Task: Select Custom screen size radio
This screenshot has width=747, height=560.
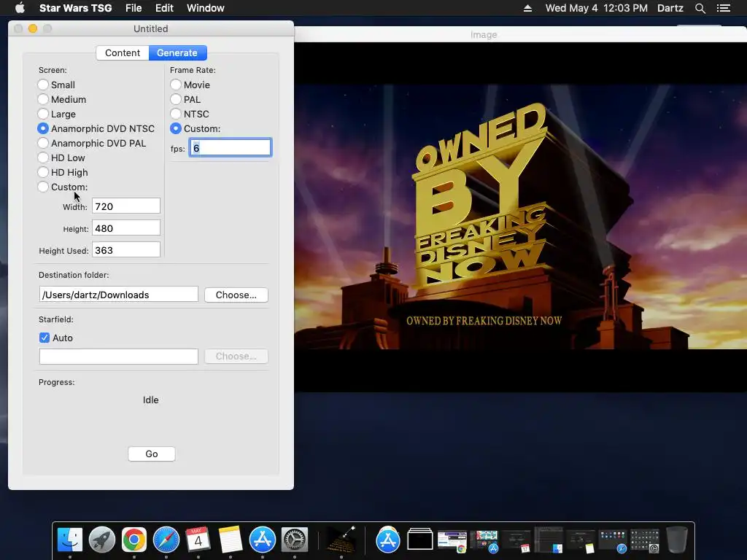Action: tap(43, 187)
